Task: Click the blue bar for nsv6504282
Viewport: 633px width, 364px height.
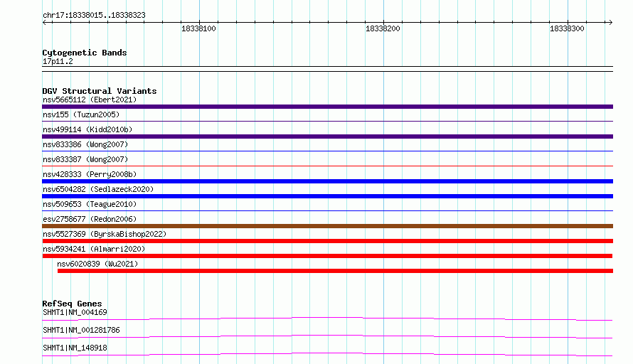Action: click(x=327, y=196)
